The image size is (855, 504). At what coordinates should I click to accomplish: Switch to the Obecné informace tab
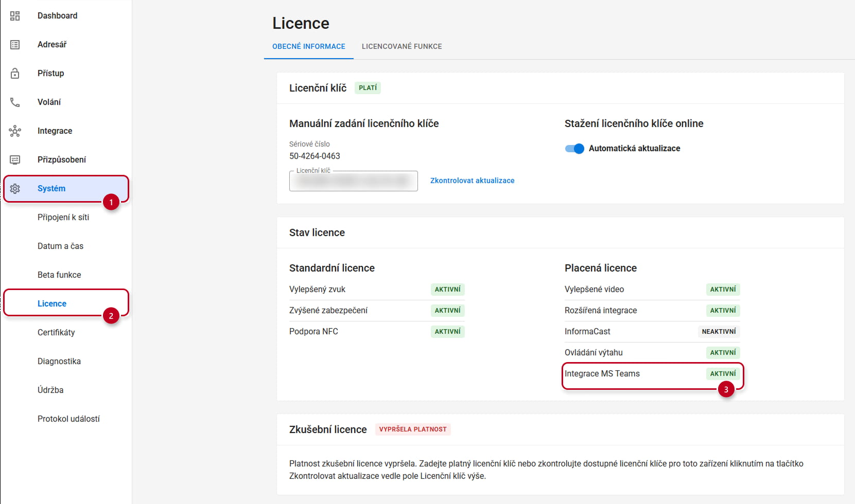pos(309,46)
